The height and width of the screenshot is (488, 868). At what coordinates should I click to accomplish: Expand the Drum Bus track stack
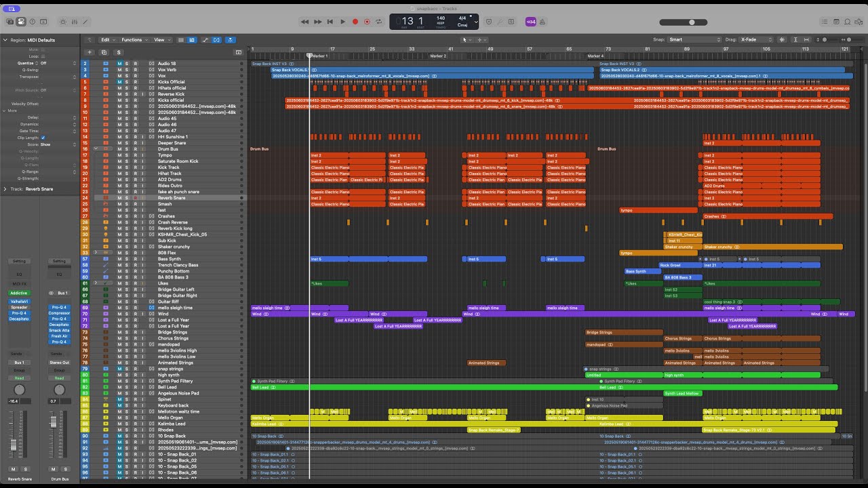coord(96,149)
